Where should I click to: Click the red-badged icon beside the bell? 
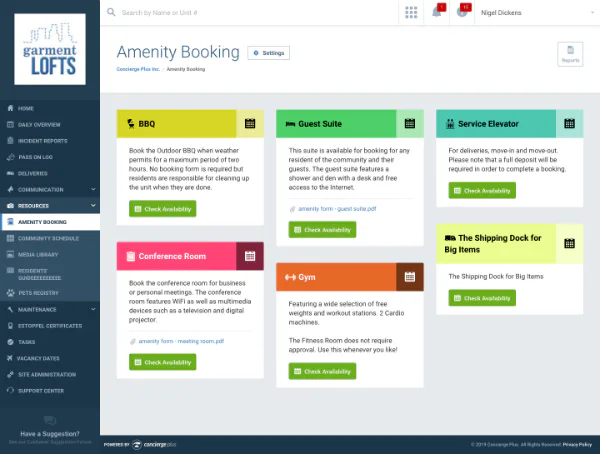462,12
